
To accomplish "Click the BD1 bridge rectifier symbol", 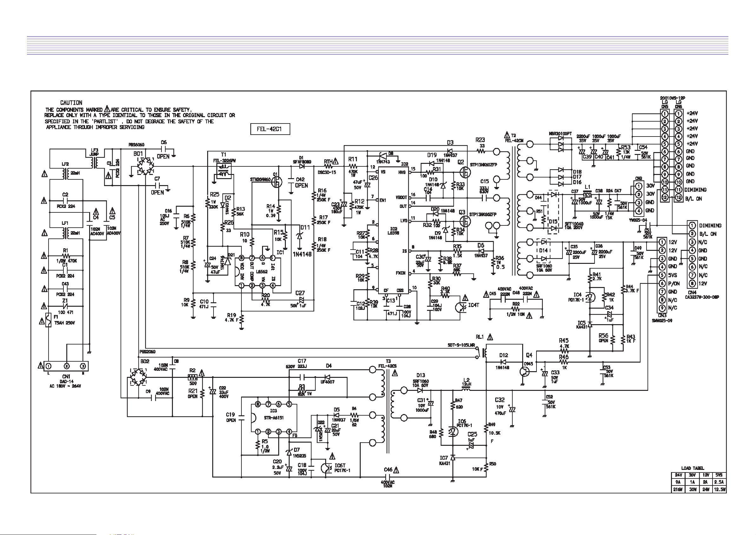I will pyautogui.click(x=146, y=166).
